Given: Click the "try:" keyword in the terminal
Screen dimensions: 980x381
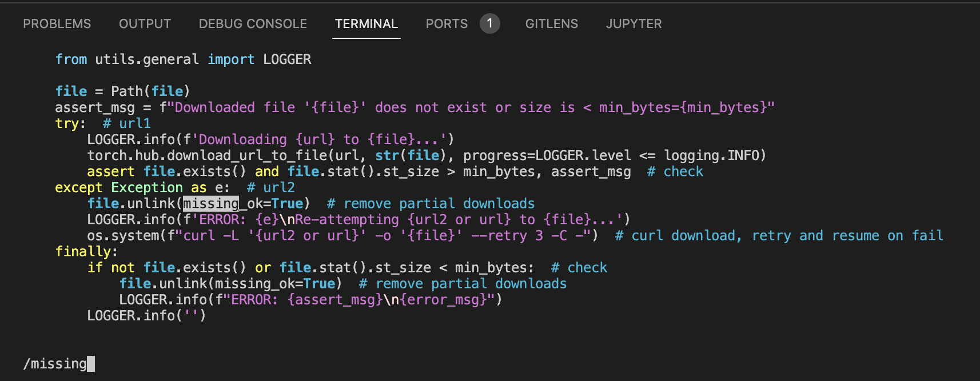Looking at the screenshot, I should pyautogui.click(x=70, y=124).
